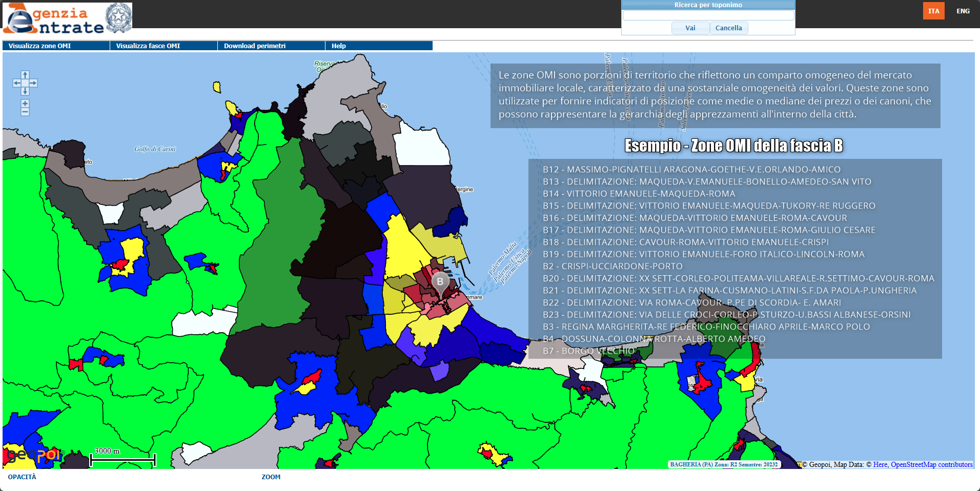Screen dimensions: 980x491
Task: Click B2 - CRISPI-UCCIARDONE-PORTO entry
Action: [612, 266]
